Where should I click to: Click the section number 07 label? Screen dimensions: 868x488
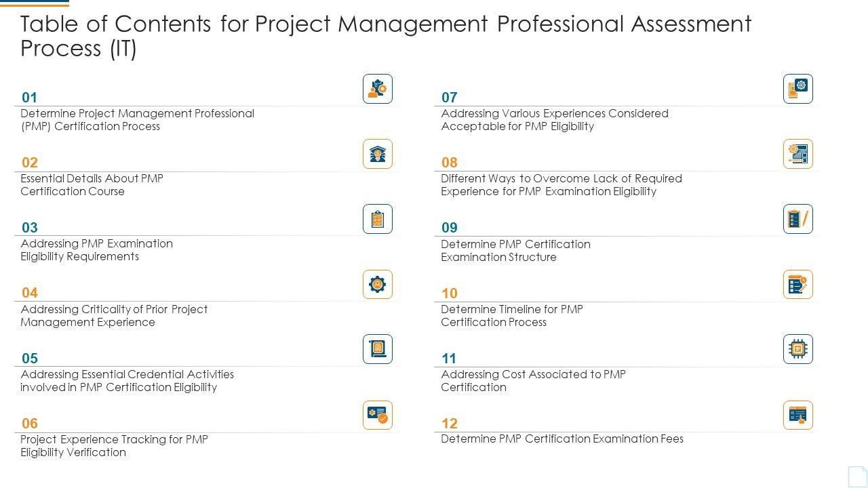click(449, 98)
